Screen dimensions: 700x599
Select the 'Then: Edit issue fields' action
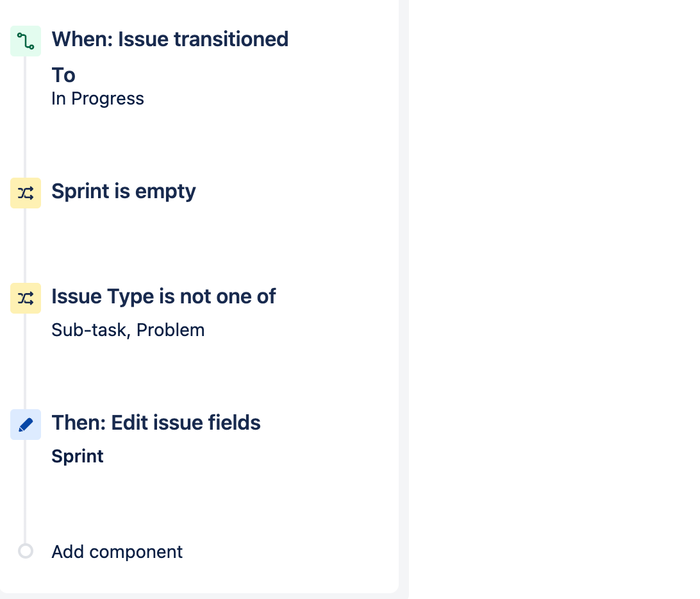156,423
